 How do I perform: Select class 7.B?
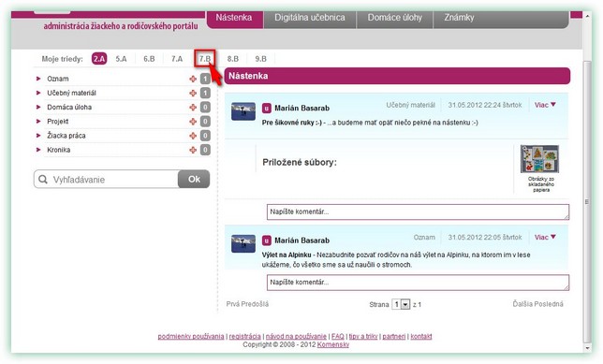204,59
